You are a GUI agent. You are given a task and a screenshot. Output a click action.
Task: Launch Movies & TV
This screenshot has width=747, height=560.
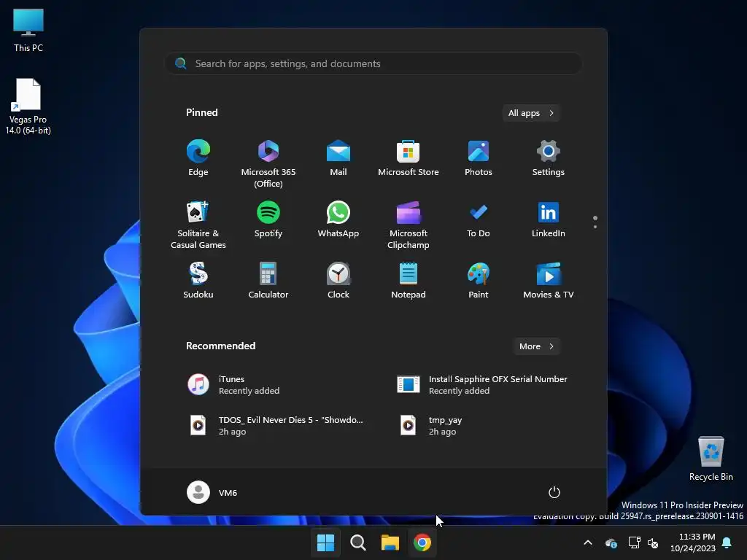pyautogui.click(x=549, y=281)
